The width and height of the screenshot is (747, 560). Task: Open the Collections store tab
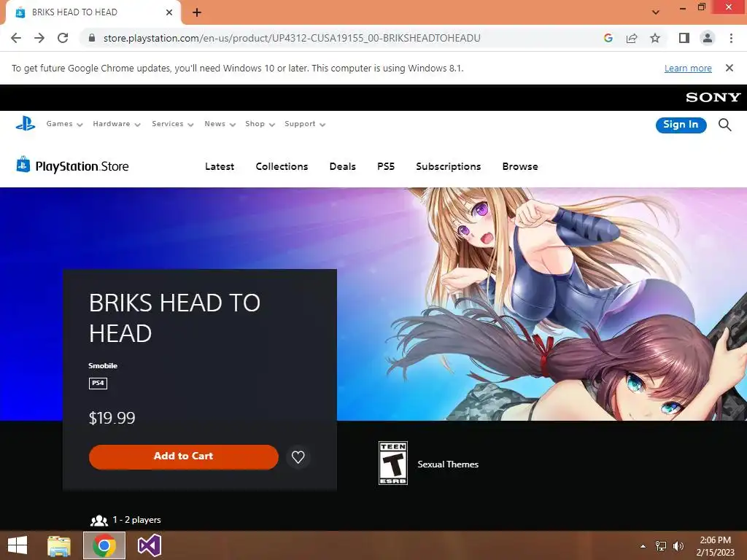point(282,167)
